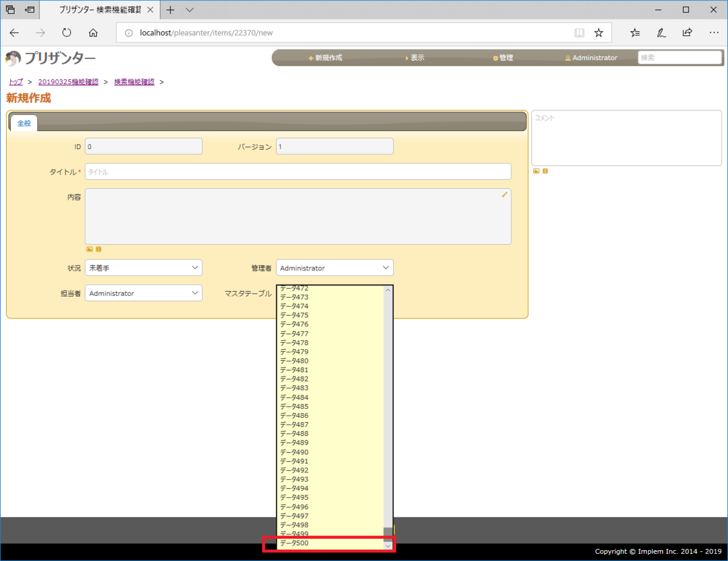Click the browser forward arrow
Image resolution: width=728 pixels, height=561 pixels.
(41, 33)
